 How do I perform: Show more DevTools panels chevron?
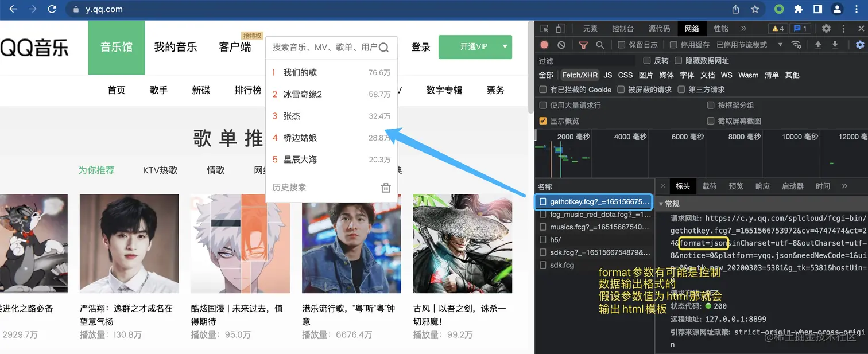[x=743, y=29]
